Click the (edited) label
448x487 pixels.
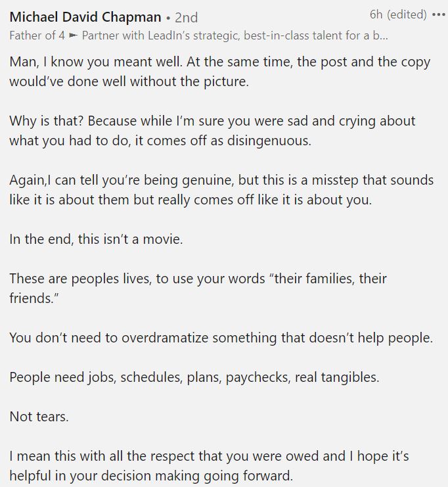pos(407,14)
